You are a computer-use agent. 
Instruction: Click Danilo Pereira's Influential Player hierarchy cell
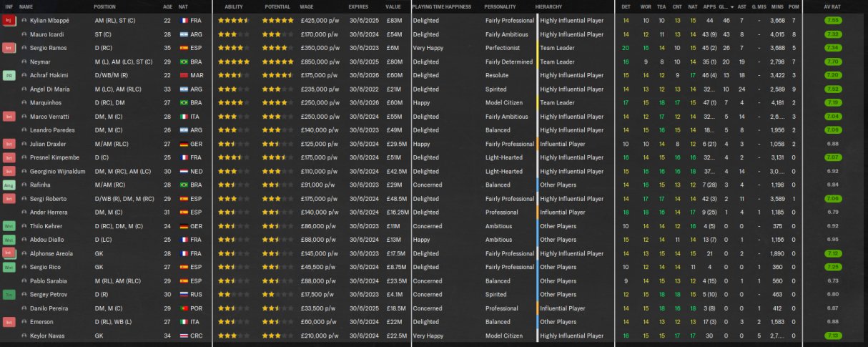tap(563, 308)
